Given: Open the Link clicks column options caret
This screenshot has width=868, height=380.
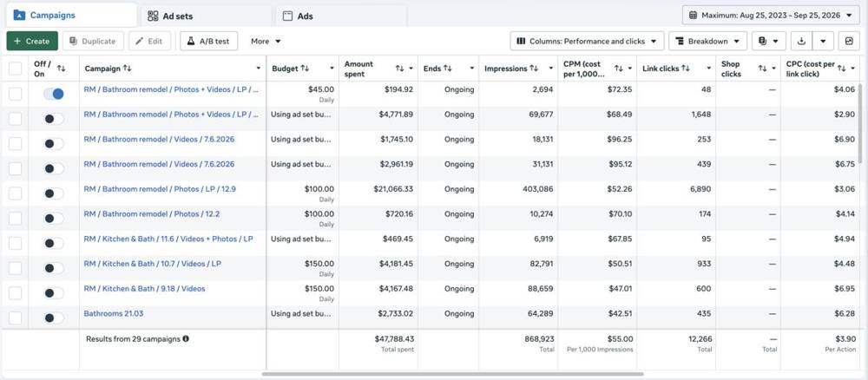Looking at the screenshot, I should [x=708, y=69].
